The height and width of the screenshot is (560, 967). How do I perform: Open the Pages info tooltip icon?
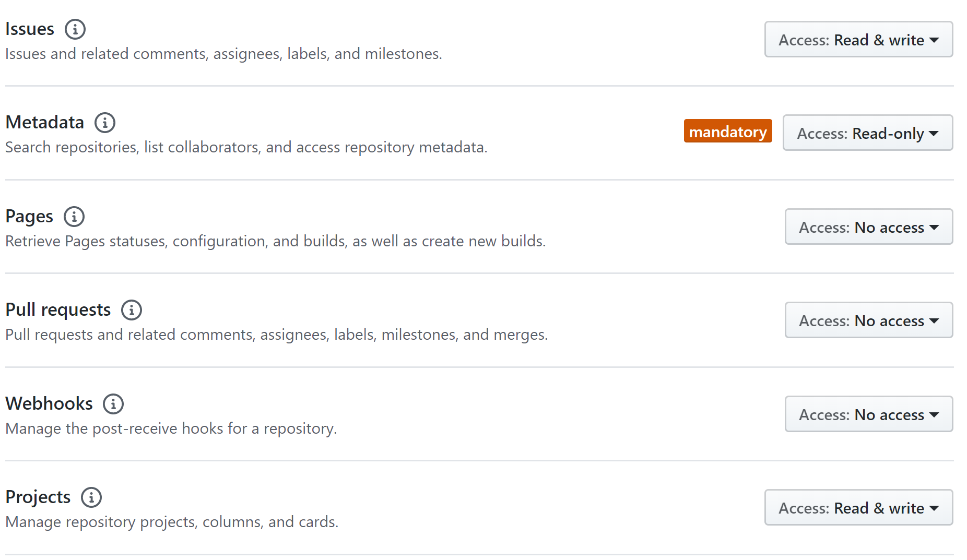click(x=74, y=216)
